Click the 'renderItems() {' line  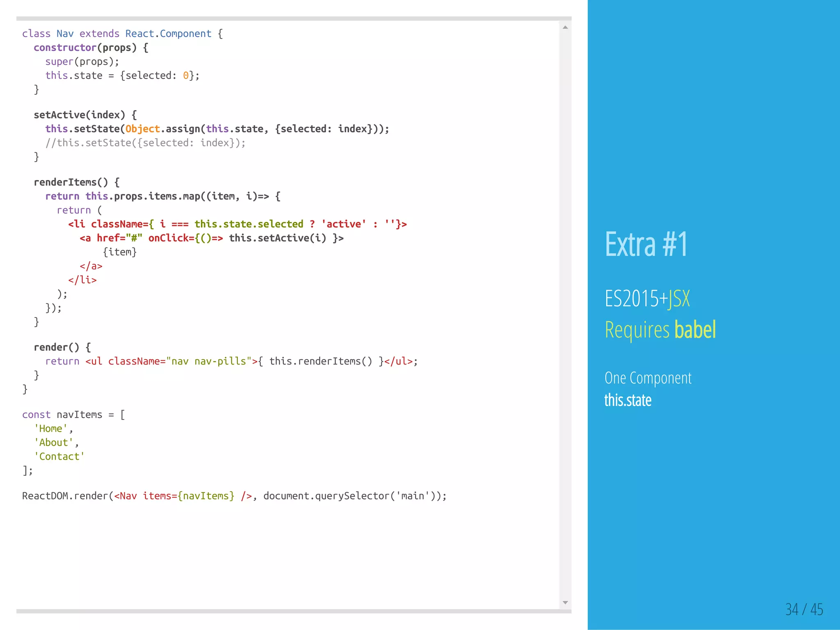coord(77,182)
